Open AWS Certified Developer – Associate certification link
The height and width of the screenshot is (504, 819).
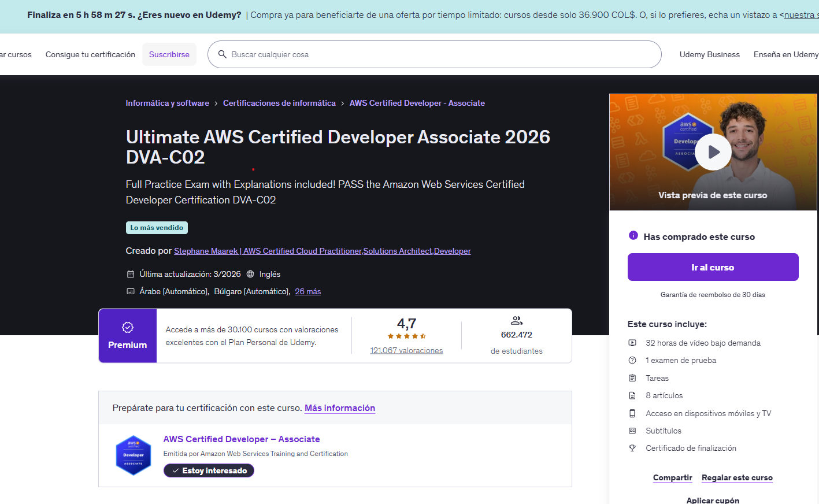click(x=242, y=439)
